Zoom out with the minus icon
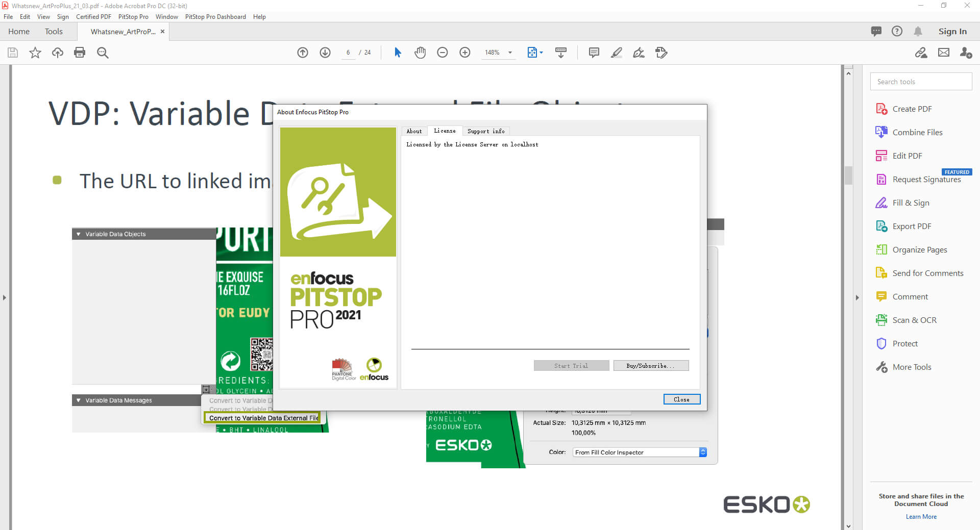Image resolution: width=980 pixels, height=530 pixels. (x=443, y=53)
